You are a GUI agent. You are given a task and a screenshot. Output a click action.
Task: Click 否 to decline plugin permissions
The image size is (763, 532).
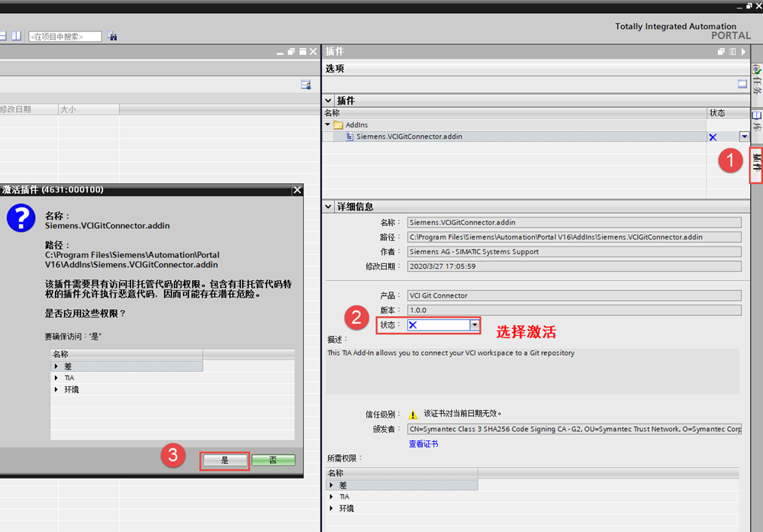[x=273, y=460]
